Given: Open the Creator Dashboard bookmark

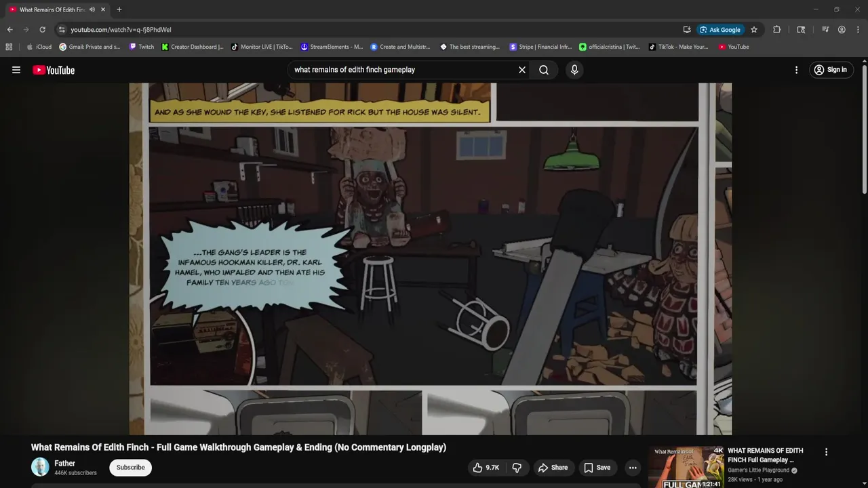Looking at the screenshot, I should pos(193,47).
